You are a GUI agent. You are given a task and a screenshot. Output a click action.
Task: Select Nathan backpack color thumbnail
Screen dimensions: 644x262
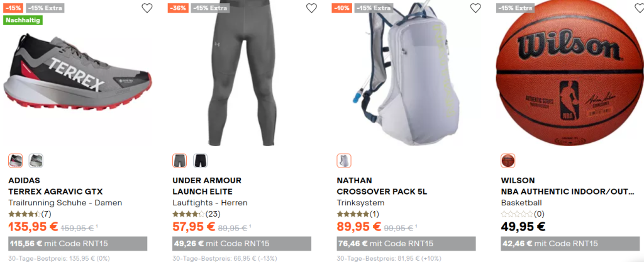[344, 161]
